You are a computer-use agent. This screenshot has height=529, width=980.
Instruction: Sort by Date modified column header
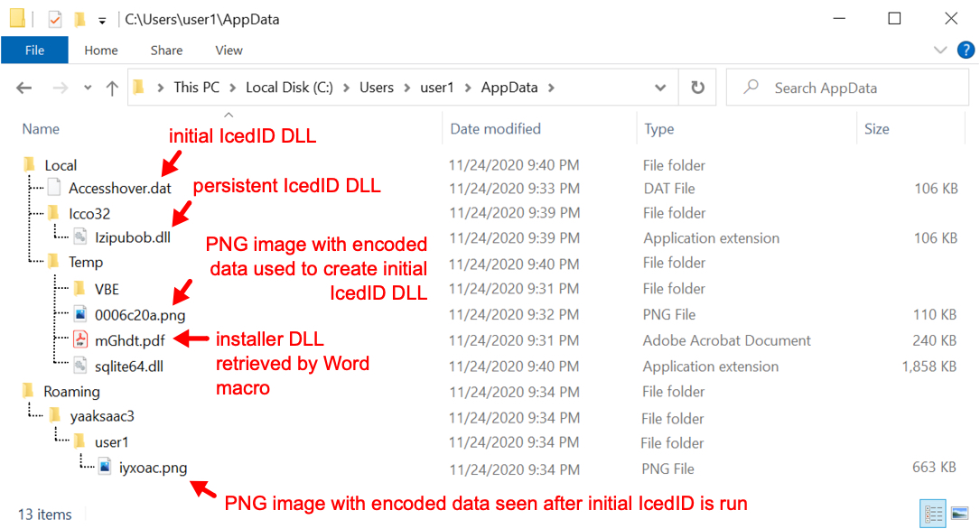pyautogui.click(x=495, y=129)
